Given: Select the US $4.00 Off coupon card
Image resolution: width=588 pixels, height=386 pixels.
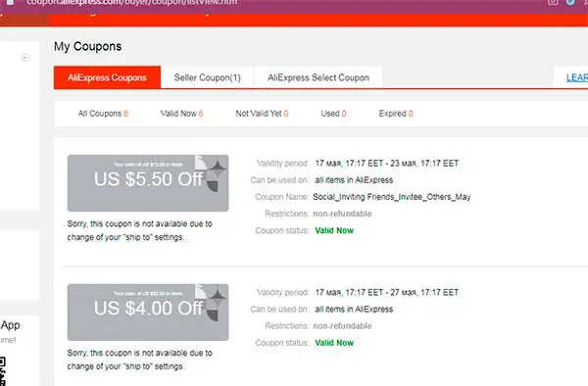Looking at the screenshot, I should coord(148,313).
